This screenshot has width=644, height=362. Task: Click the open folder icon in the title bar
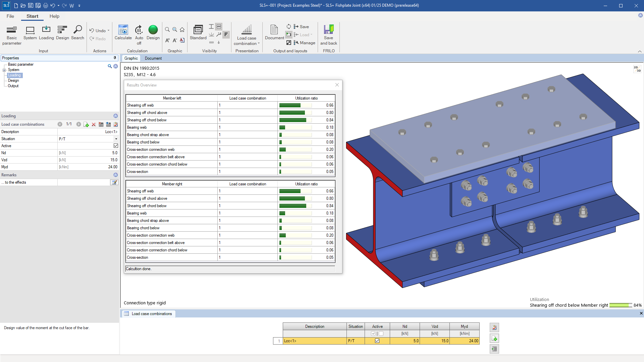tap(23, 6)
